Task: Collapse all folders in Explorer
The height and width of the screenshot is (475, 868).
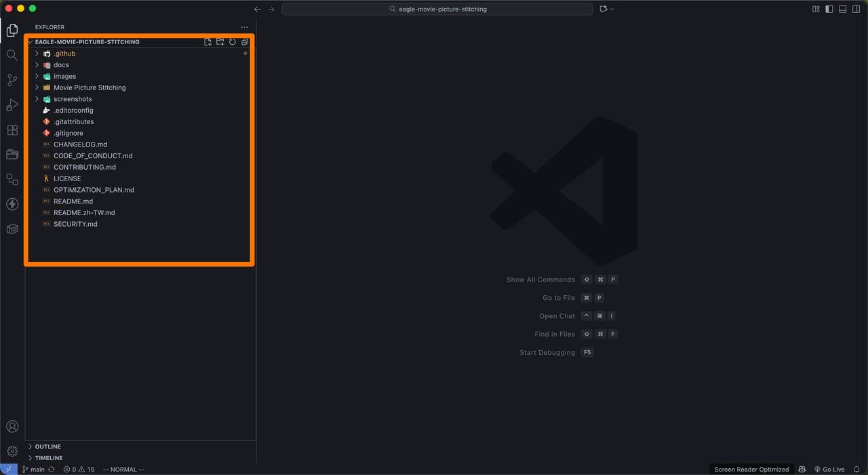Action: (245, 42)
